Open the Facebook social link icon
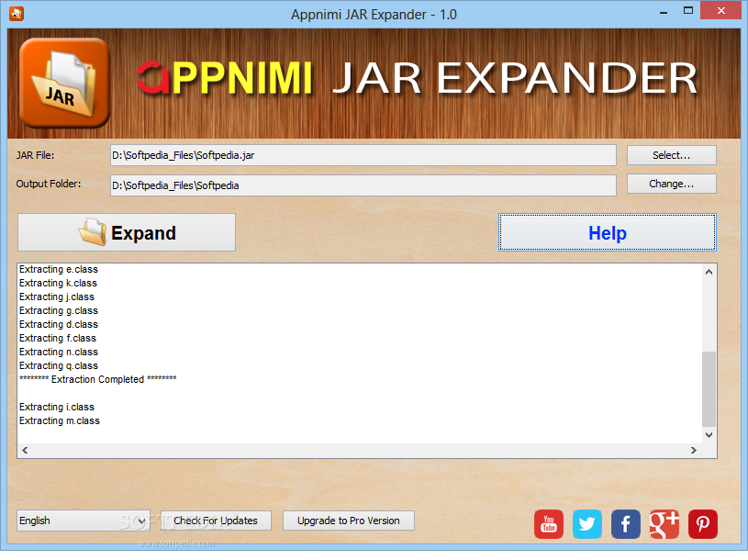Viewport: 748px width, 560px height. coord(625,524)
